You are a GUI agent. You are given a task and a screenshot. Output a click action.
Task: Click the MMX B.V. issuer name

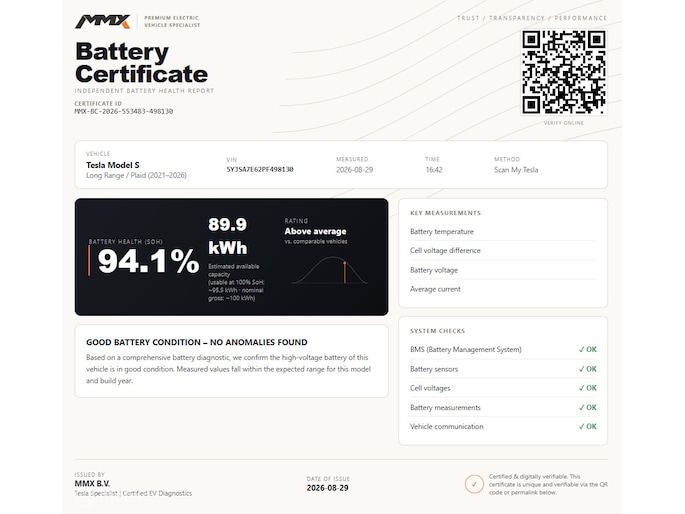click(x=92, y=483)
